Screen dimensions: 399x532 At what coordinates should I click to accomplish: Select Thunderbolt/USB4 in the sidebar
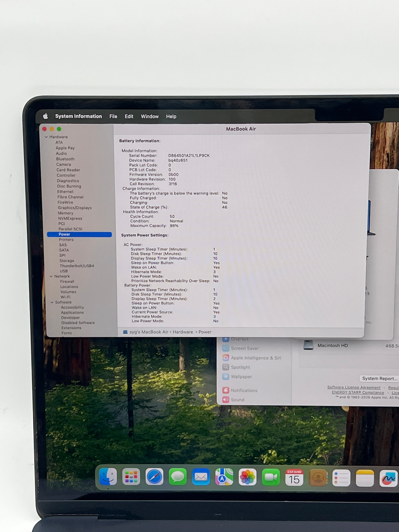coord(77,266)
